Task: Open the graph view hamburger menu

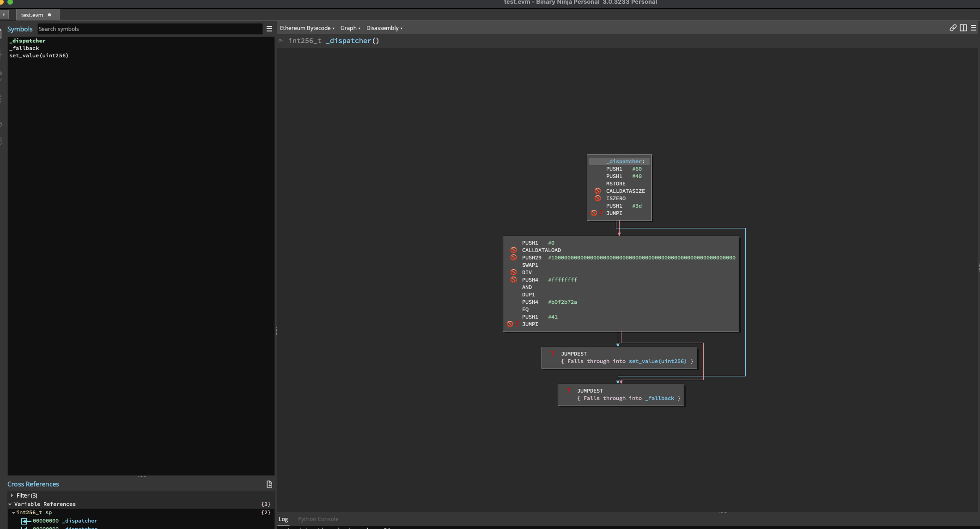Action: point(974,28)
